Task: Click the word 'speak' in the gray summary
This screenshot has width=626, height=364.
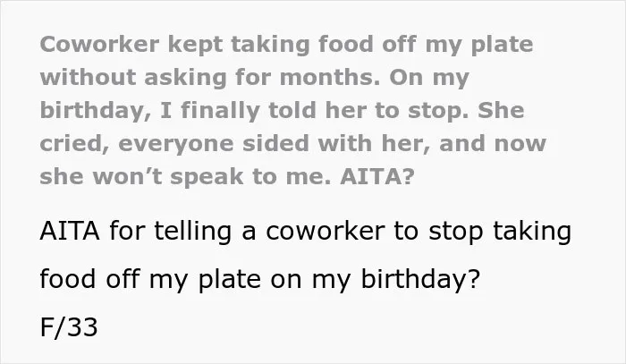Action: click(207, 178)
